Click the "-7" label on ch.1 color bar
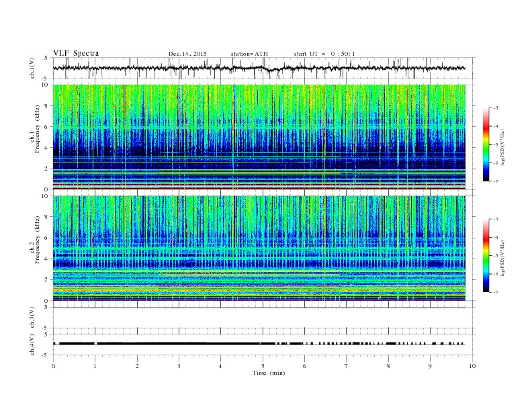 tap(496, 181)
